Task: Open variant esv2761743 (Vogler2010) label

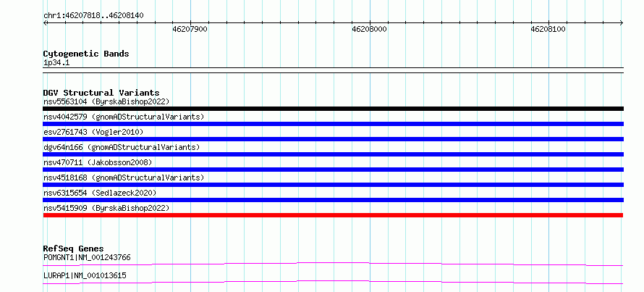Action: point(93,132)
